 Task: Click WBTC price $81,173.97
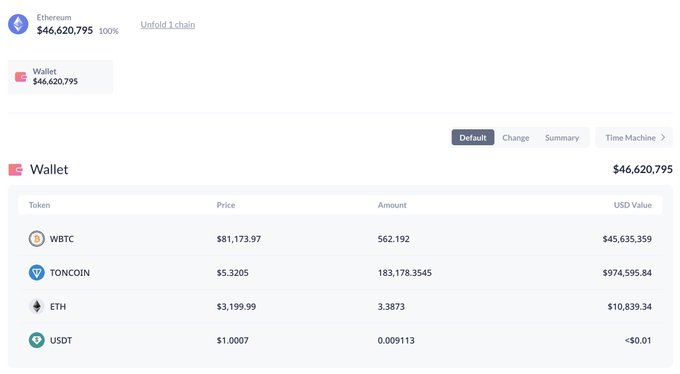239,239
